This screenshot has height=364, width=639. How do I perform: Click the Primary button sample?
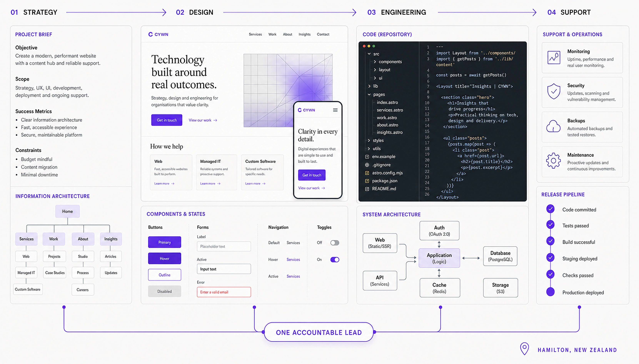coord(164,242)
